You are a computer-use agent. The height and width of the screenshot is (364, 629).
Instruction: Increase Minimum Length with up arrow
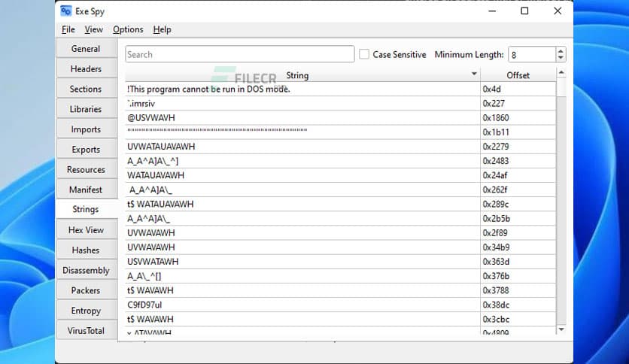click(x=560, y=50)
